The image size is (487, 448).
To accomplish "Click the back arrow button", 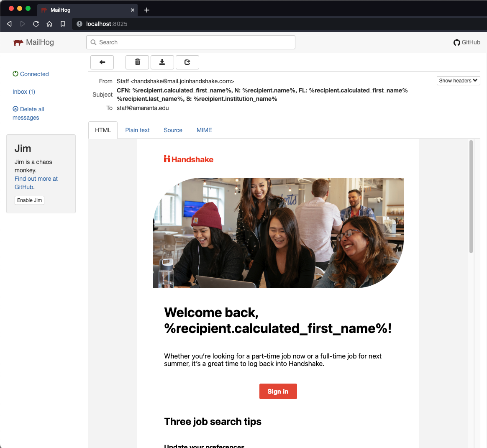I will (x=102, y=62).
